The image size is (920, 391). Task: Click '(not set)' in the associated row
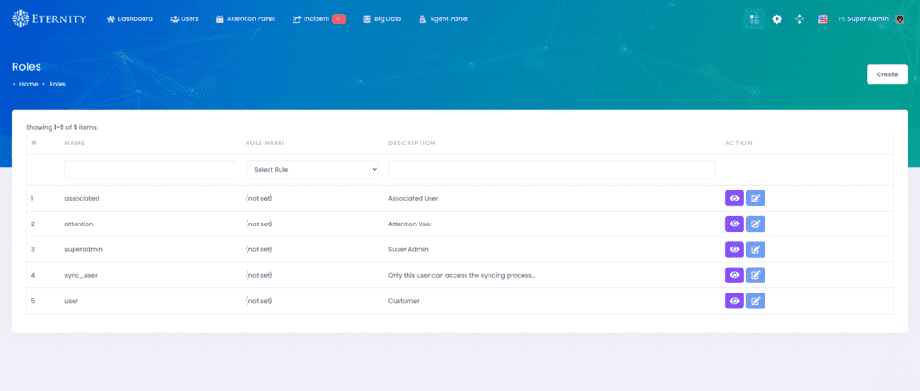coord(259,198)
